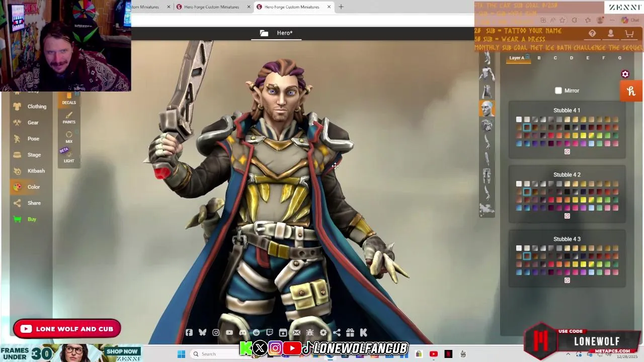Select the torso body part icon
Viewport: 644px width, 362px height.
pos(487,74)
